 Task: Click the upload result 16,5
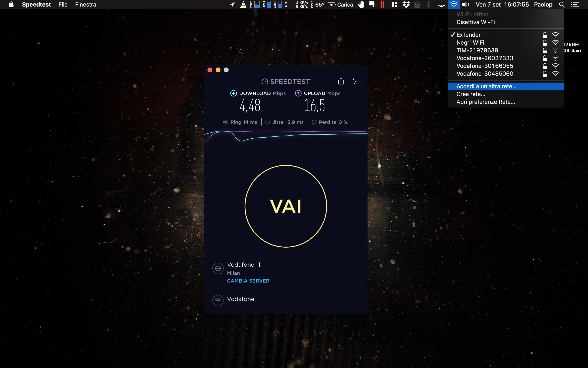click(x=314, y=105)
